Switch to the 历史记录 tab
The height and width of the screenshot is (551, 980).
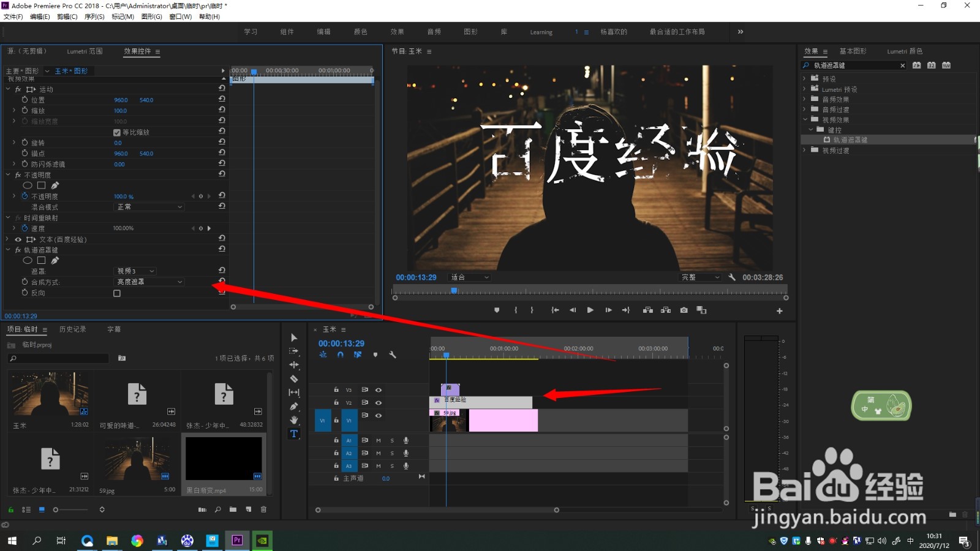click(x=72, y=329)
